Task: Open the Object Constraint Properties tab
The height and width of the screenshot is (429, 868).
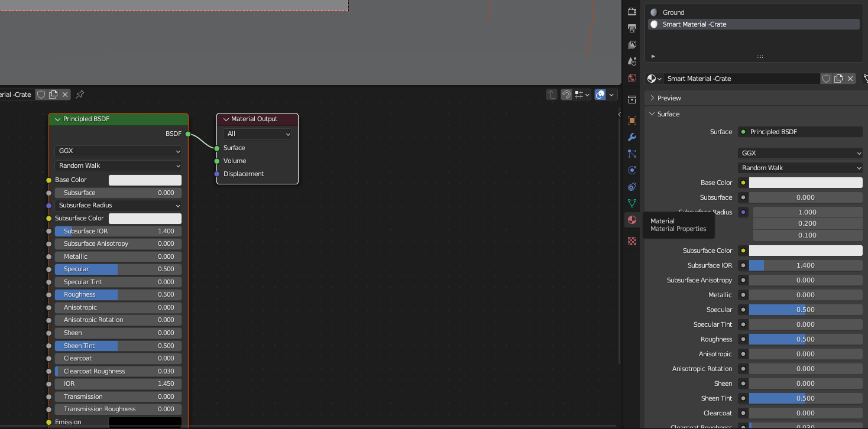Action: pos(632,187)
